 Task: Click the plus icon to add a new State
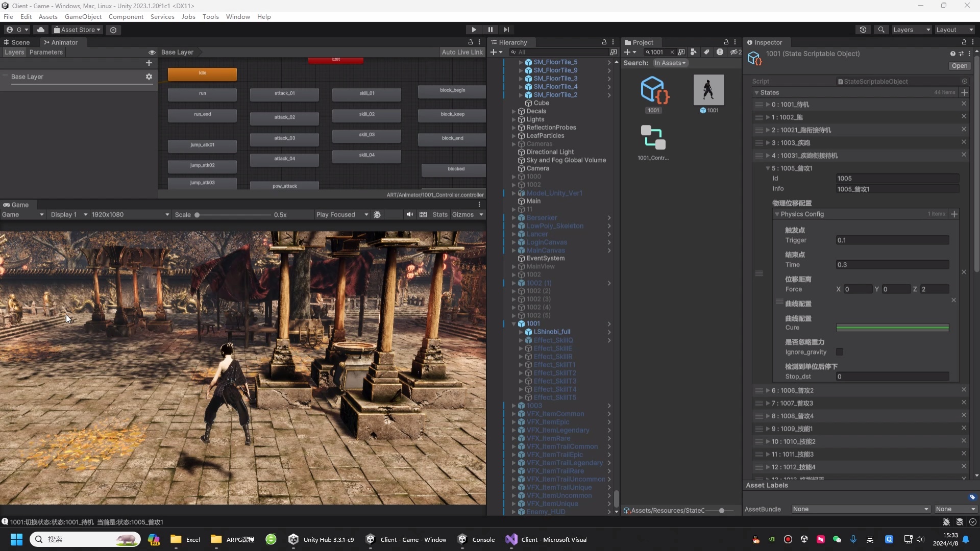point(964,92)
